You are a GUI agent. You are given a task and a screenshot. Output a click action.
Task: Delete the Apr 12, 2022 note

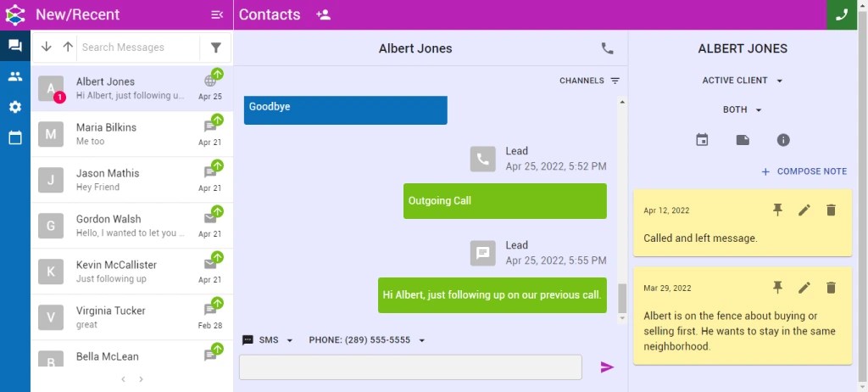click(831, 210)
